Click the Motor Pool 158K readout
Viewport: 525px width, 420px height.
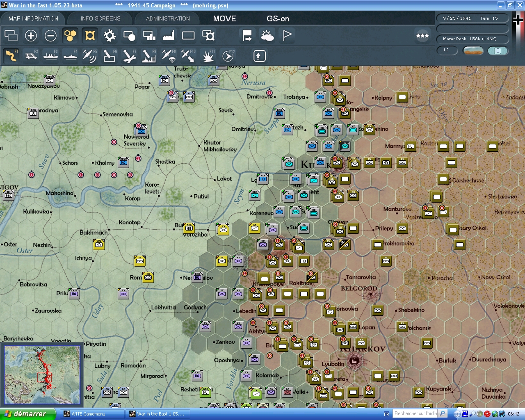point(472,39)
